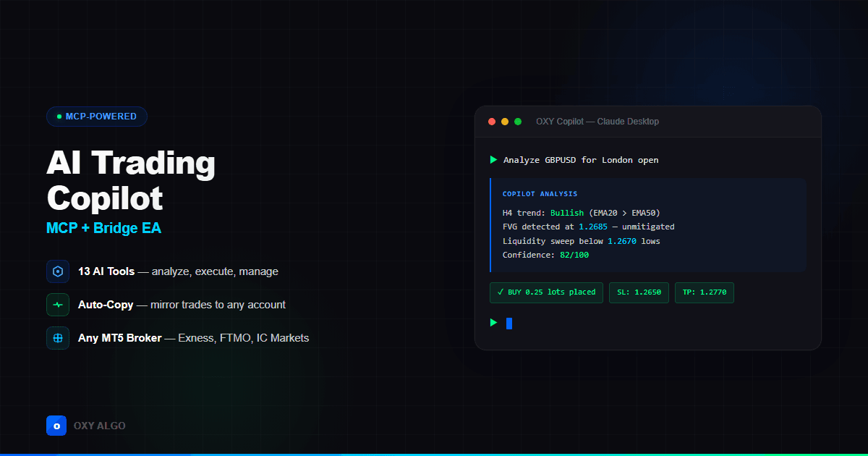Select the TP: 1.2770 badge

[x=704, y=293]
